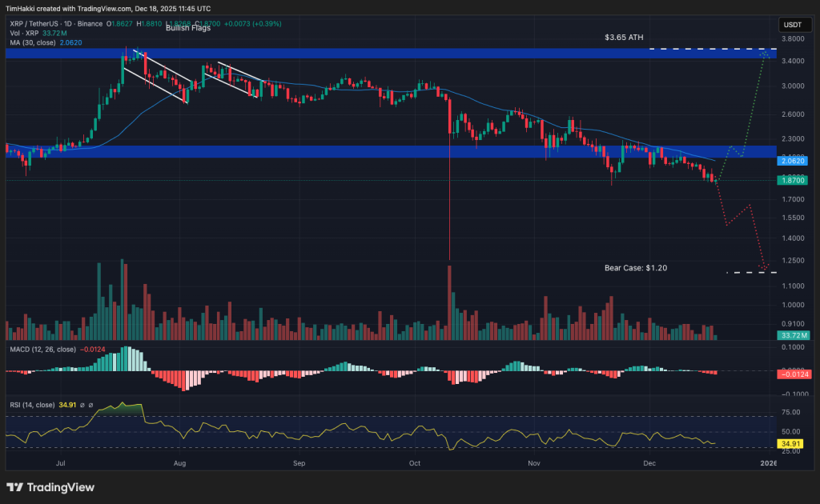
Task: Click the 34.91 RSI value tag
Action: click(x=791, y=443)
